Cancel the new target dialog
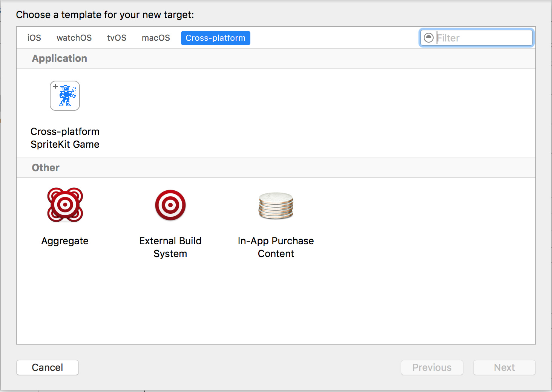This screenshot has height=392, width=552. tap(48, 367)
